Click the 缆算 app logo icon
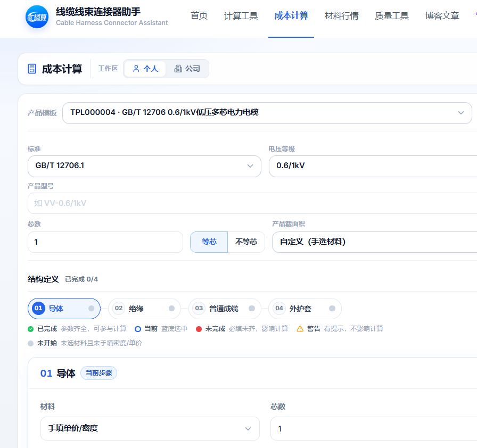 (37, 17)
